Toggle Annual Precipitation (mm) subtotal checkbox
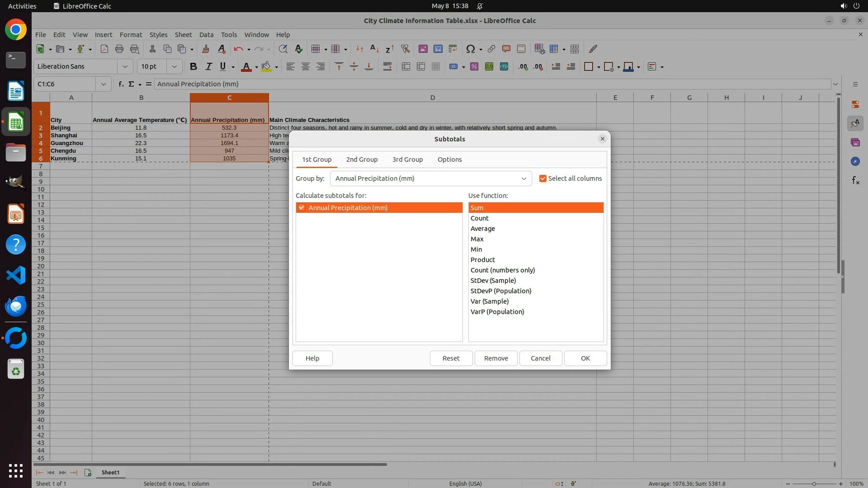 pyautogui.click(x=302, y=208)
